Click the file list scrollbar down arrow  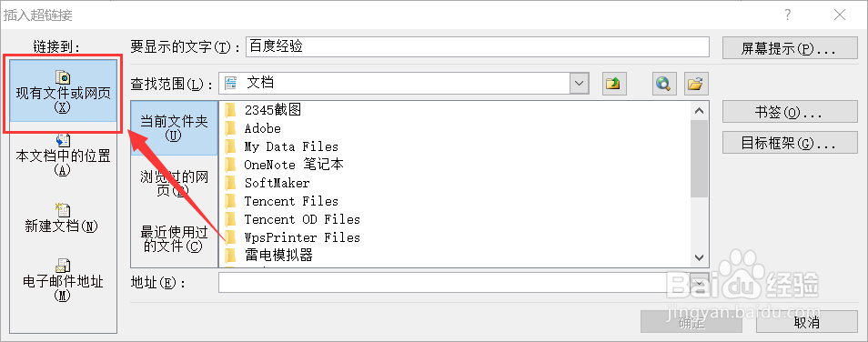[700, 258]
